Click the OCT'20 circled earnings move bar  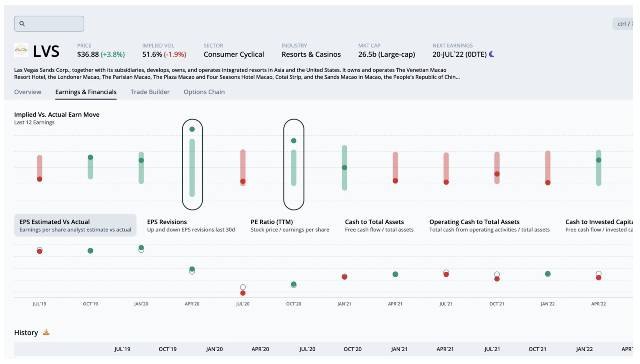point(293,165)
